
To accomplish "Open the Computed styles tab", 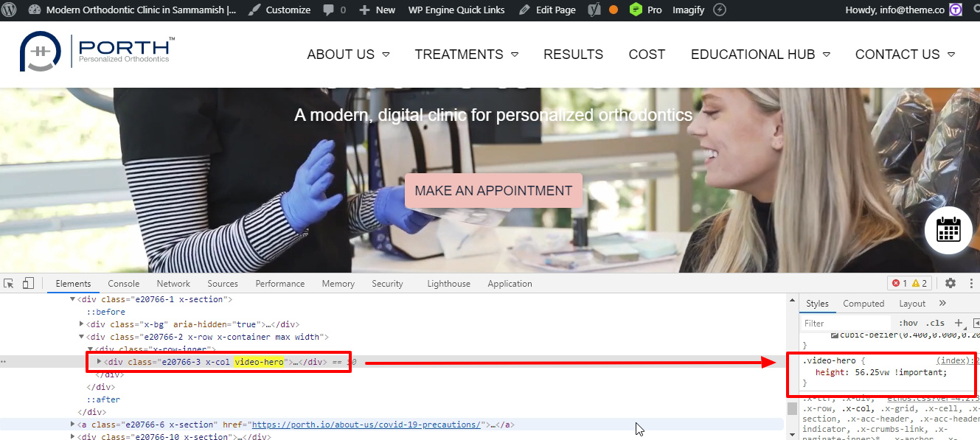I will point(863,304).
